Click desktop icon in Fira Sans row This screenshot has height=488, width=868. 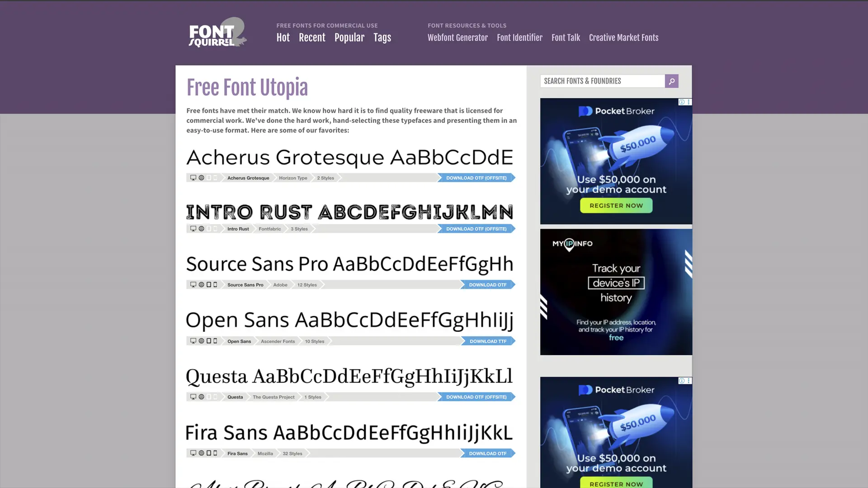pos(193,453)
